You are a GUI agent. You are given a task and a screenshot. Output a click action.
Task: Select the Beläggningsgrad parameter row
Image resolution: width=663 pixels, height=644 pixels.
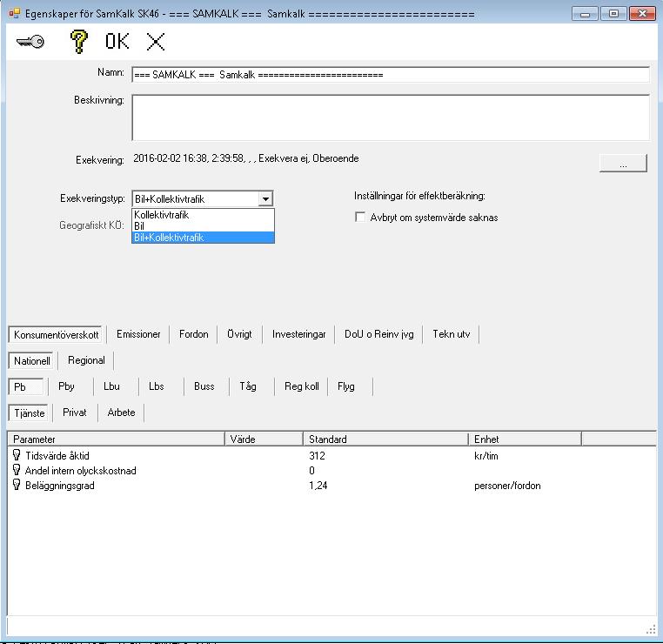pyautogui.click(x=331, y=485)
